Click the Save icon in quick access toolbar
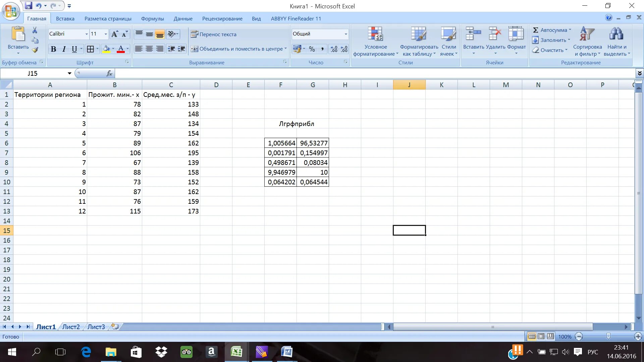Image resolution: width=644 pixels, height=362 pixels. click(x=29, y=6)
